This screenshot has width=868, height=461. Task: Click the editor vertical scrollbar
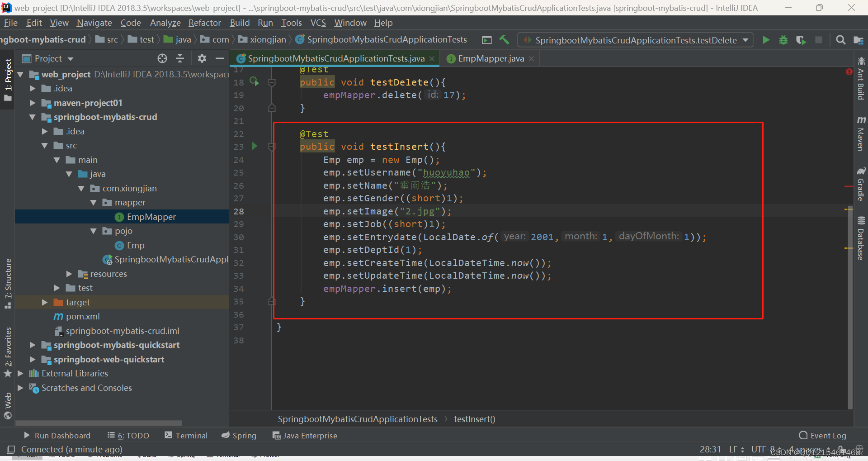pos(850,307)
